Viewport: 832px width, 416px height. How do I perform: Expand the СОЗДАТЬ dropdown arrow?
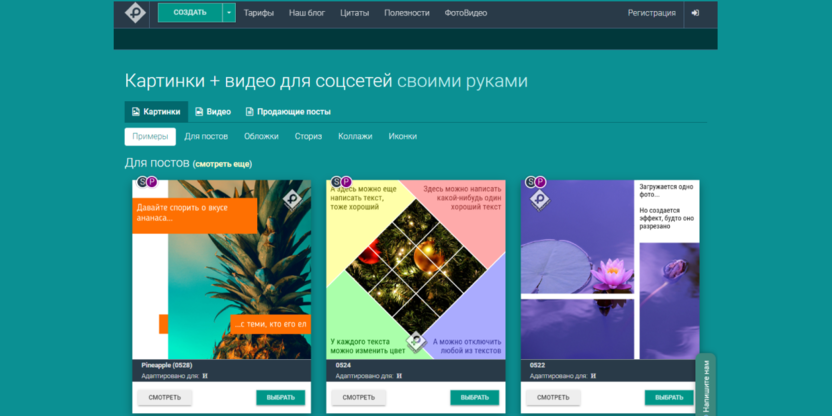tap(229, 13)
